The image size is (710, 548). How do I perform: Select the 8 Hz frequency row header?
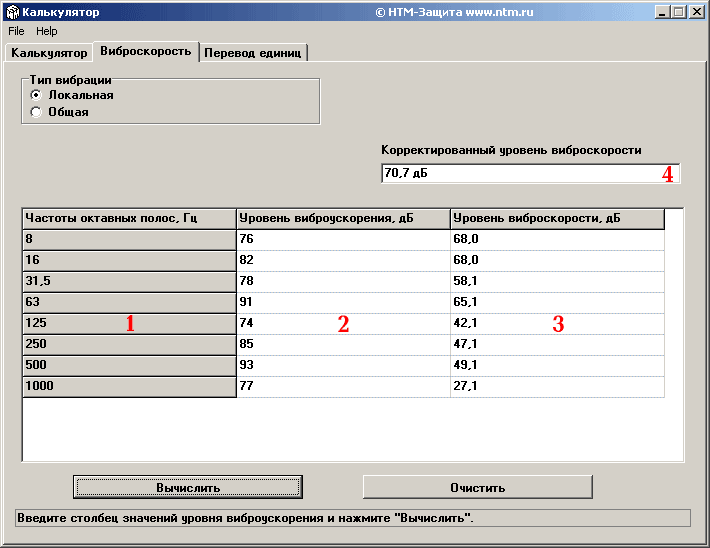pos(130,240)
